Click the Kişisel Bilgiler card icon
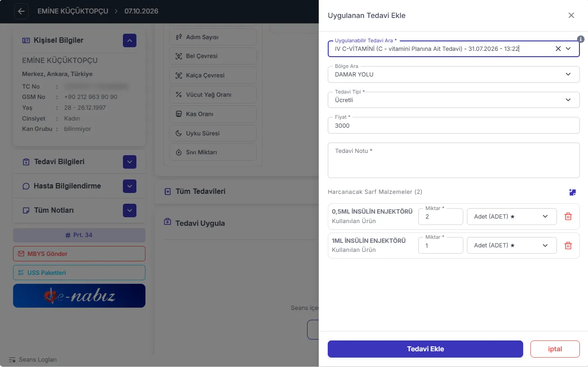Screen dimensions: 588x367 point(26,40)
